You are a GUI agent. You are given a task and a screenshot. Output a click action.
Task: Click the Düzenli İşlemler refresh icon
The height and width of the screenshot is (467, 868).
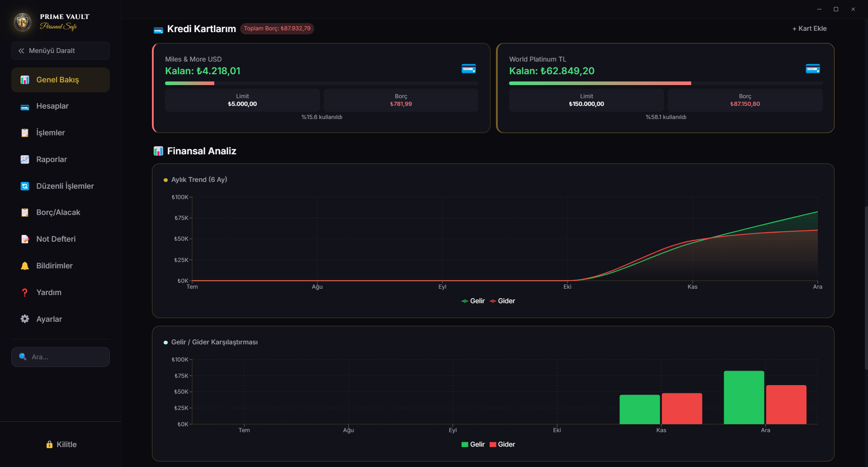click(25, 186)
